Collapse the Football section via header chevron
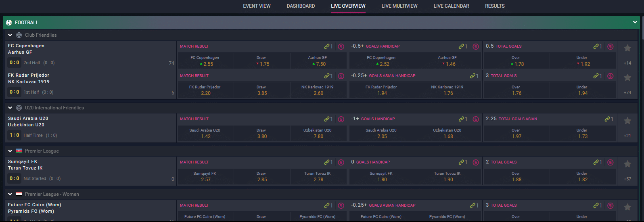 (635, 23)
